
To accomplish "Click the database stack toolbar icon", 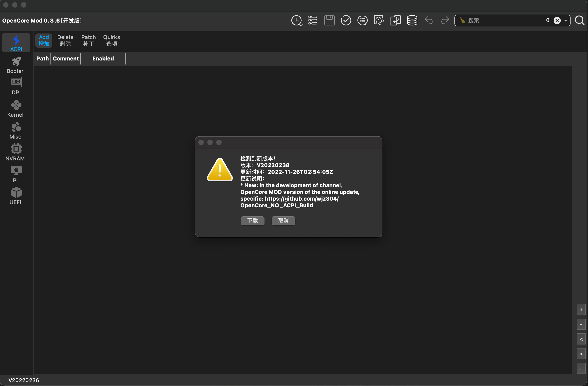I will 412,21.
